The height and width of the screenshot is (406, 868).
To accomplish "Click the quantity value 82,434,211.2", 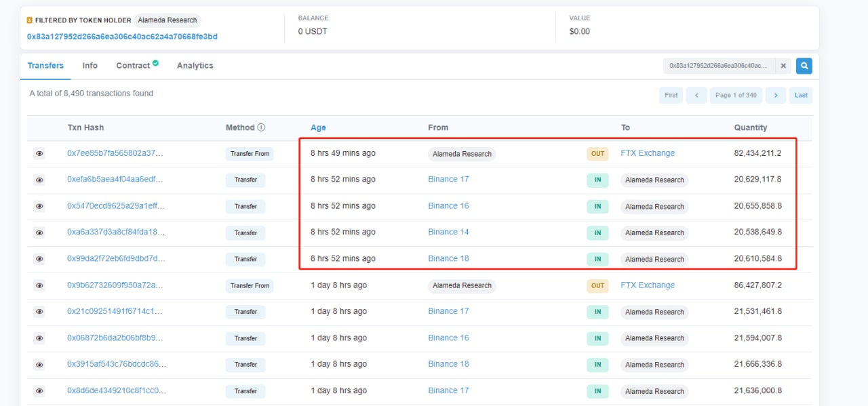I will (757, 153).
